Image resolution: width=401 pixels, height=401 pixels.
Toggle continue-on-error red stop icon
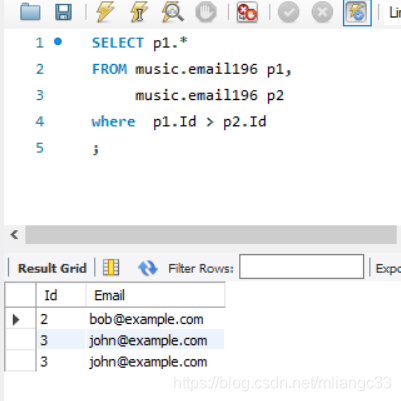(x=247, y=12)
